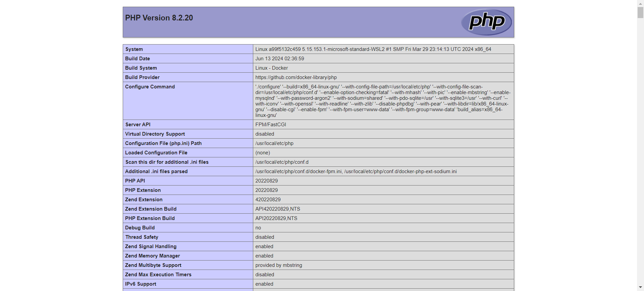Click the vertical scrollbar thumb
This screenshot has width=644, height=291.
[x=640, y=12]
